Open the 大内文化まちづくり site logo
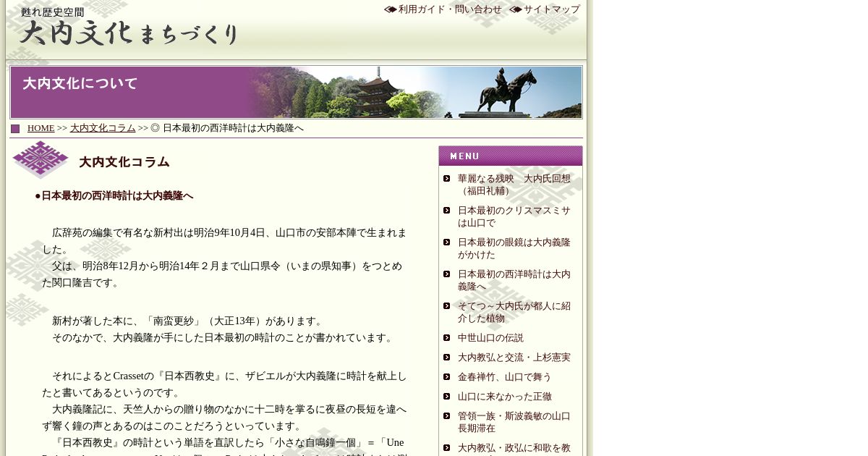Screen dimensions: 868x456 coord(129,28)
